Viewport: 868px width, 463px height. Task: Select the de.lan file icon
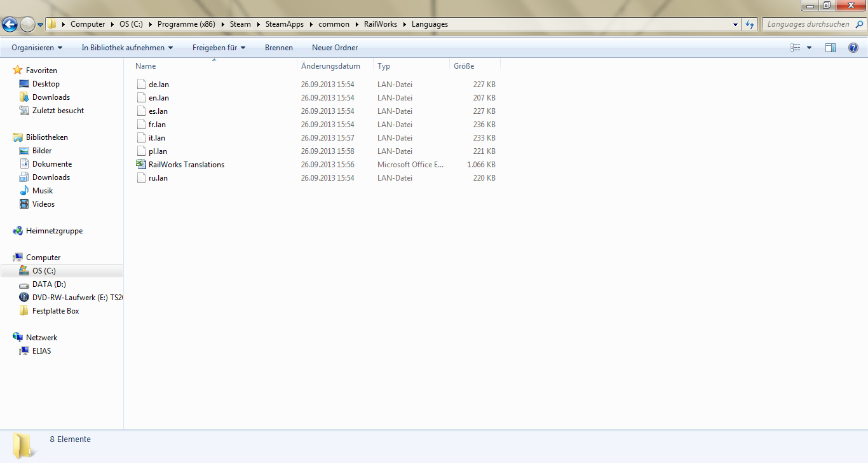[x=142, y=85]
